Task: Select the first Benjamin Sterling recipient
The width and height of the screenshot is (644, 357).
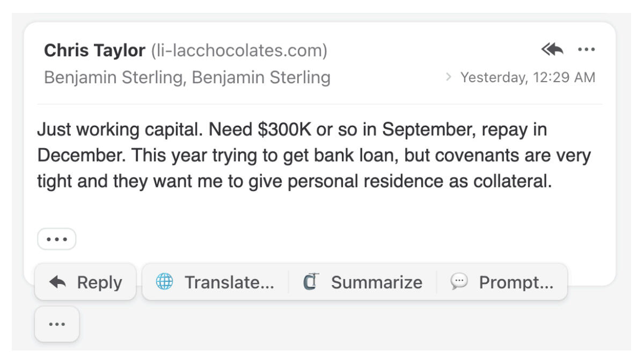Action: tap(115, 78)
